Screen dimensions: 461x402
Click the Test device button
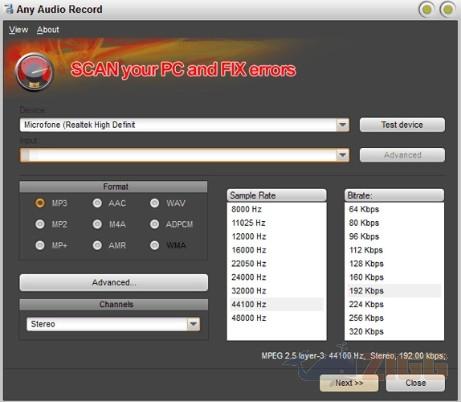[402, 125]
